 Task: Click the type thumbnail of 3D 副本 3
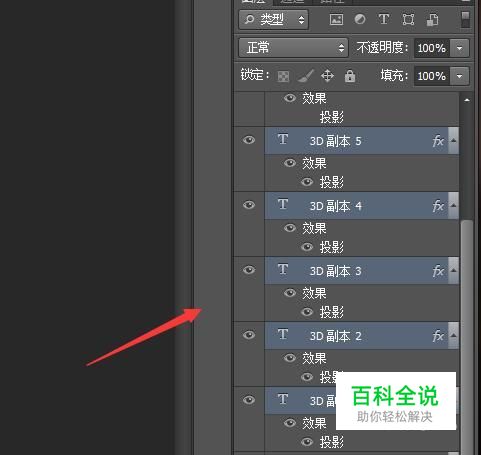283,269
